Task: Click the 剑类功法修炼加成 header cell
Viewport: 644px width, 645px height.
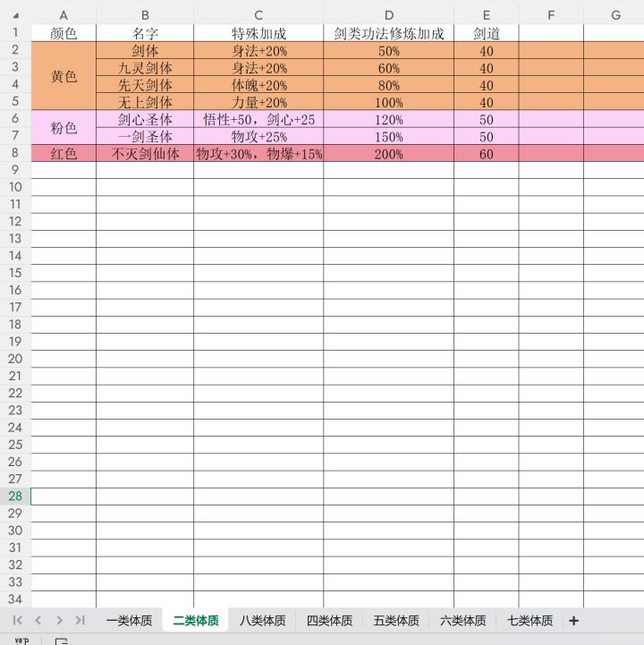Action: click(388, 33)
